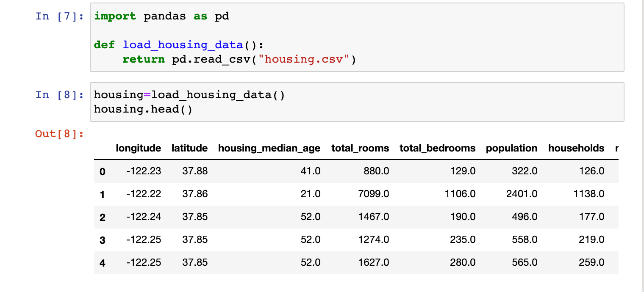This screenshot has width=644, height=292.
Task: Place cursor on the housing.head() line
Action: point(143,109)
